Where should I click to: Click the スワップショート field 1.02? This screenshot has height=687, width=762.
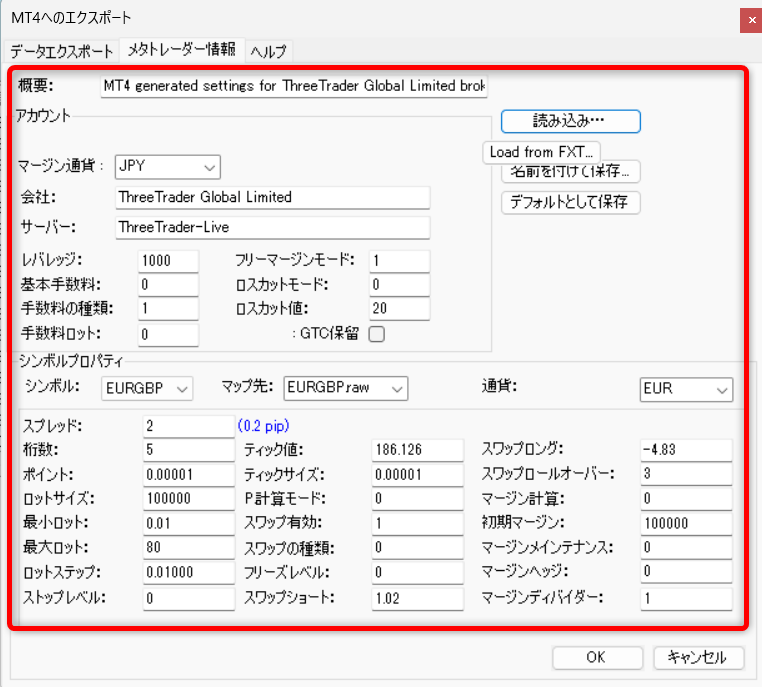(x=418, y=598)
